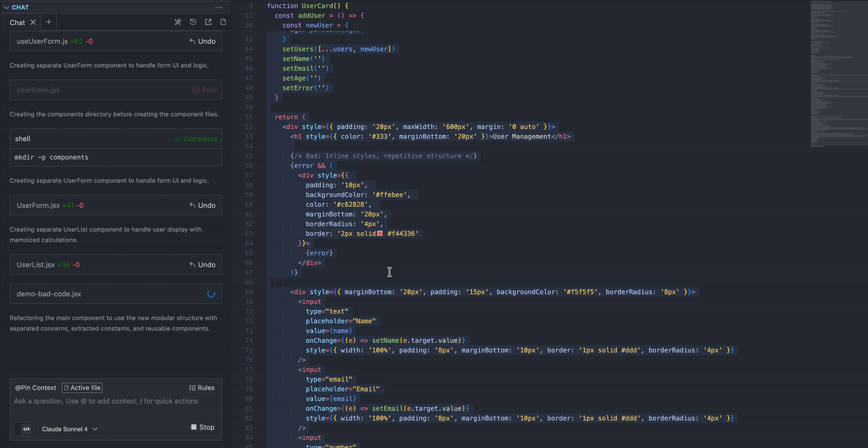Stop the running generation
This screenshot has height=448, width=868.
point(202,428)
